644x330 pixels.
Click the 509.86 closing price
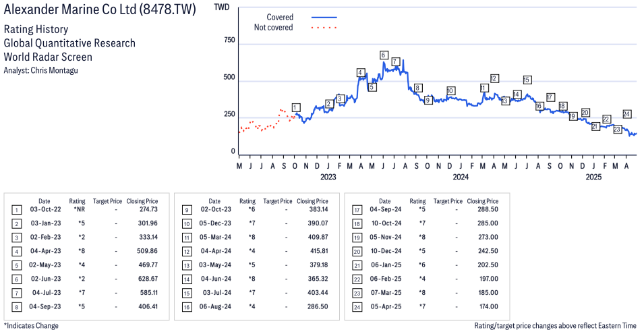point(148,251)
